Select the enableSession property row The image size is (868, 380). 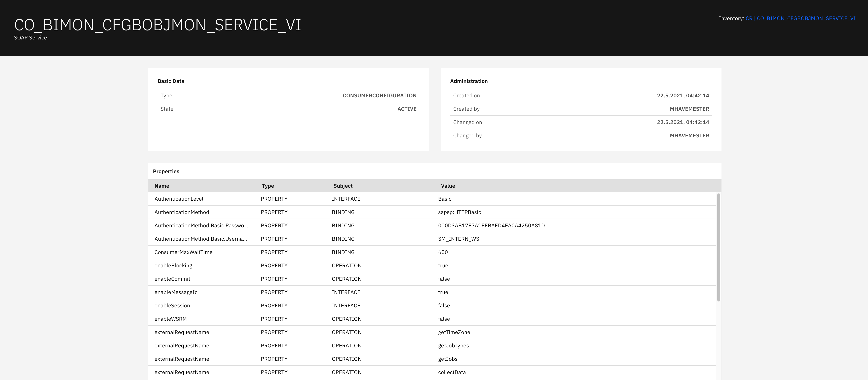(172, 305)
